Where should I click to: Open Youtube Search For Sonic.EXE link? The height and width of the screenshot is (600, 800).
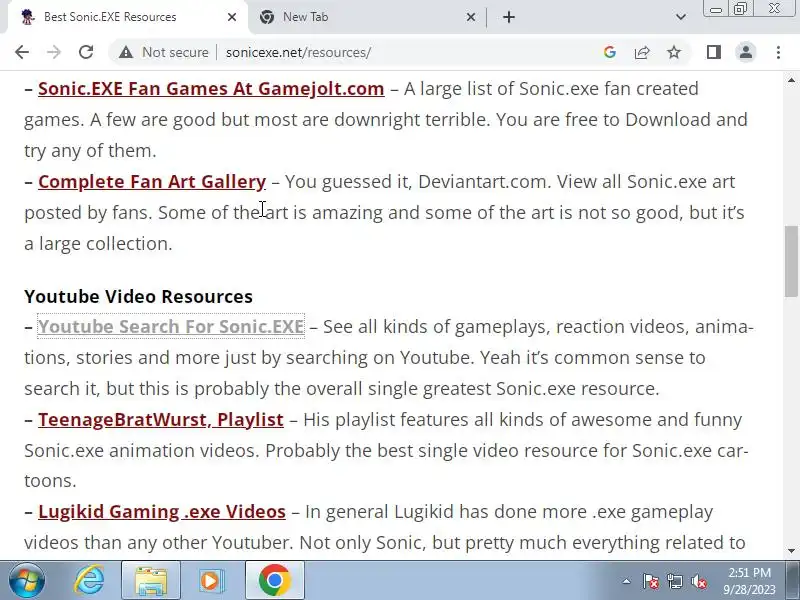171,327
